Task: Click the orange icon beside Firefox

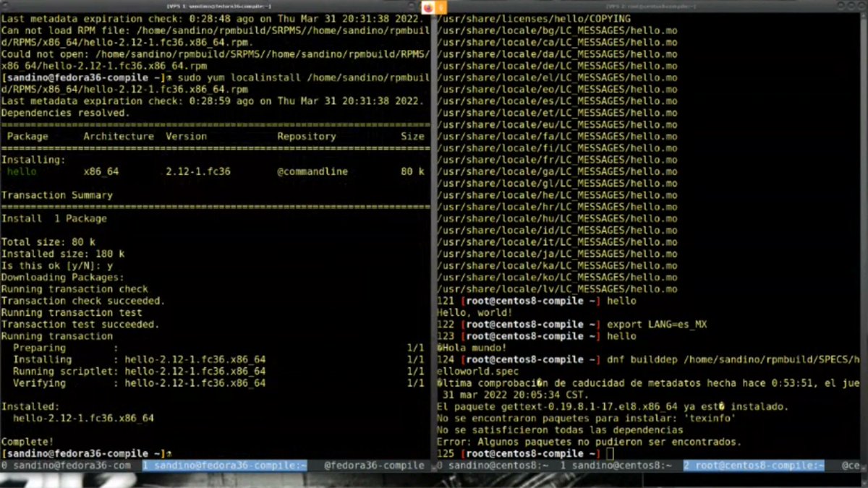Action: (x=441, y=7)
